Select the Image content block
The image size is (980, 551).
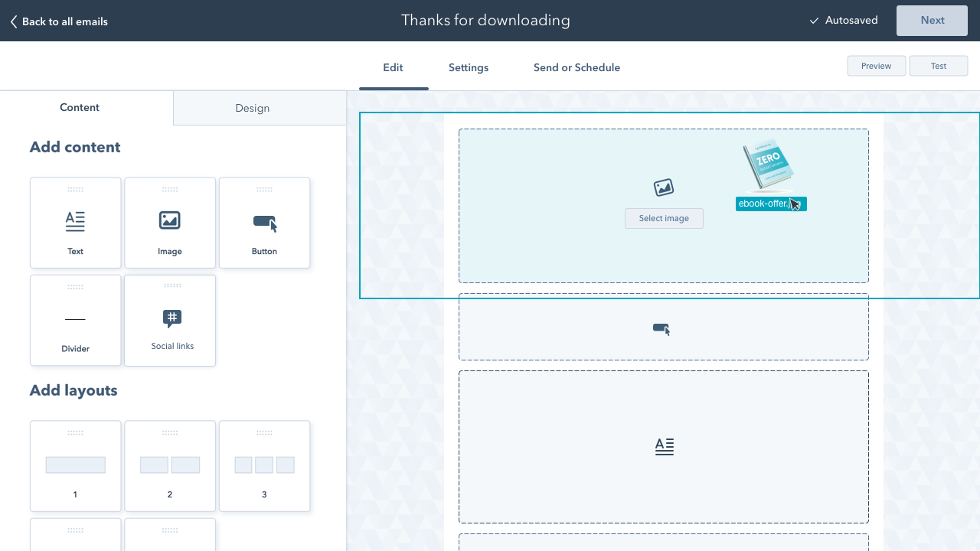pos(169,223)
